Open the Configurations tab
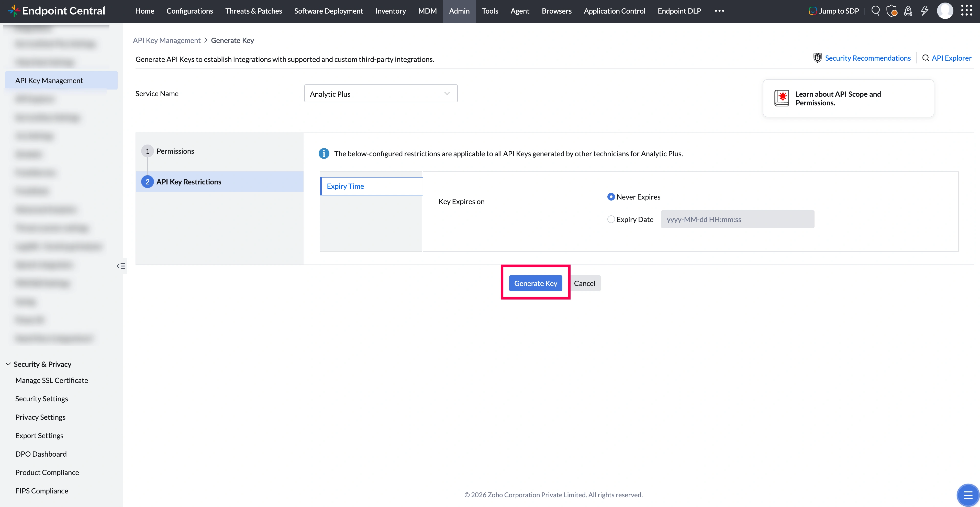The image size is (980, 507). [x=190, y=11]
